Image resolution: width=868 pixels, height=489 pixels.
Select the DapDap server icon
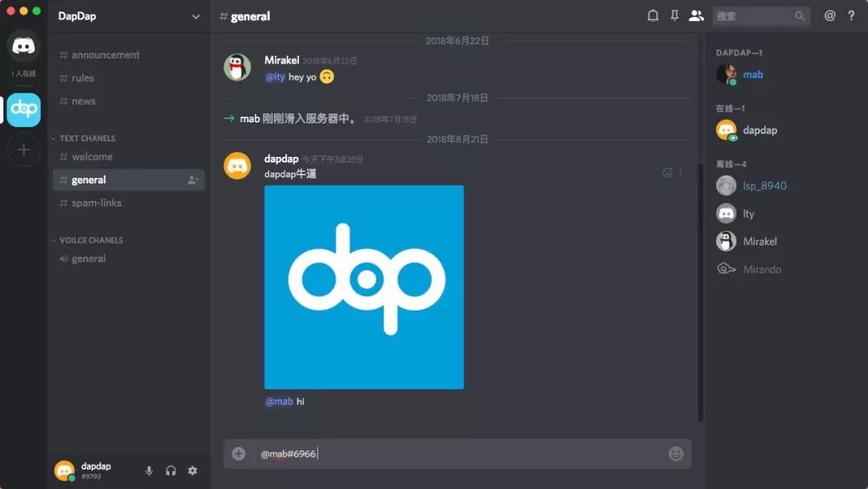[x=23, y=109]
